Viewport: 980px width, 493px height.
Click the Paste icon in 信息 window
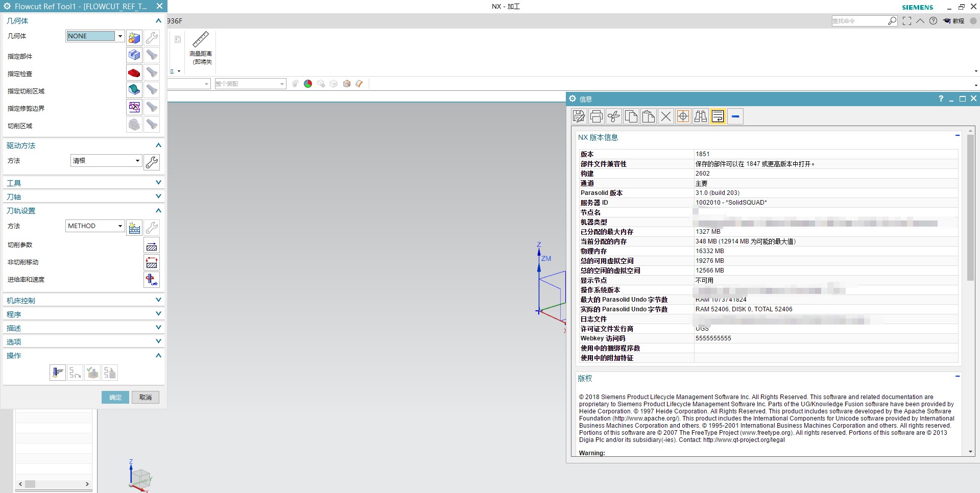tap(649, 116)
